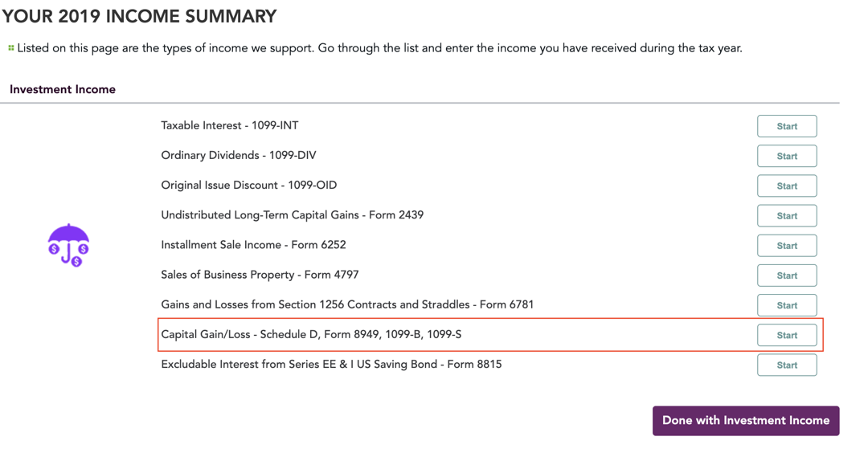Click the Installment Sale Income label
The image size is (868, 453).
(253, 245)
